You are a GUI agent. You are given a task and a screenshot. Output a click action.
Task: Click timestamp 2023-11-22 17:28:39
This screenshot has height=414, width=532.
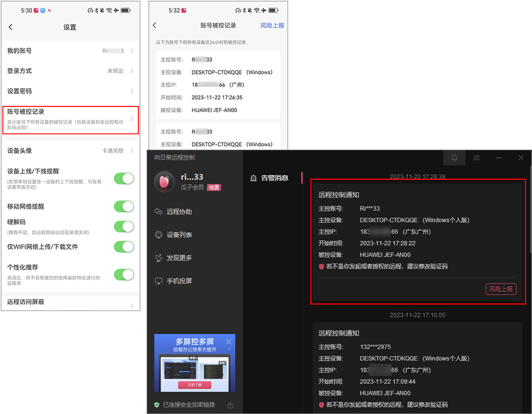[417, 176]
